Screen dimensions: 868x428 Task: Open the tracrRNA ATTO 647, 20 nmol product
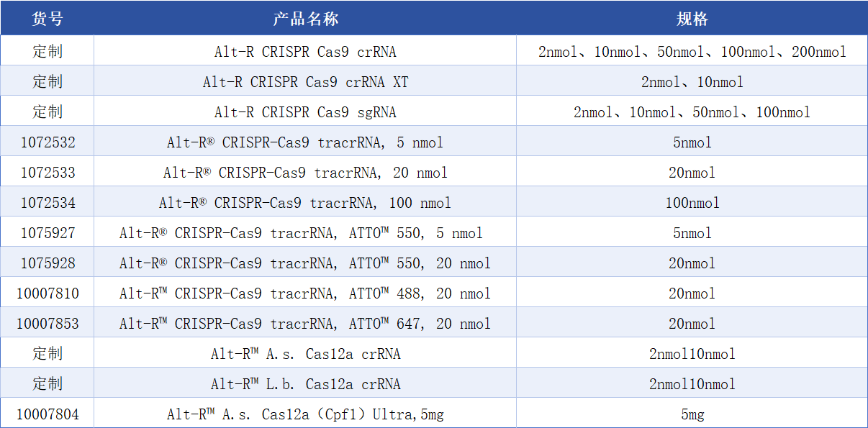(305, 324)
